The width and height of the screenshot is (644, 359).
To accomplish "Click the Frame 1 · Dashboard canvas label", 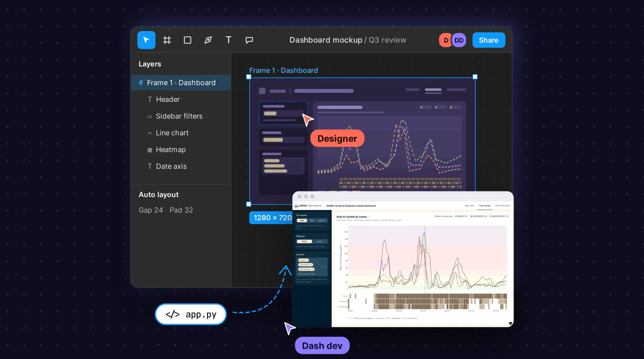I will tap(283, 70).
